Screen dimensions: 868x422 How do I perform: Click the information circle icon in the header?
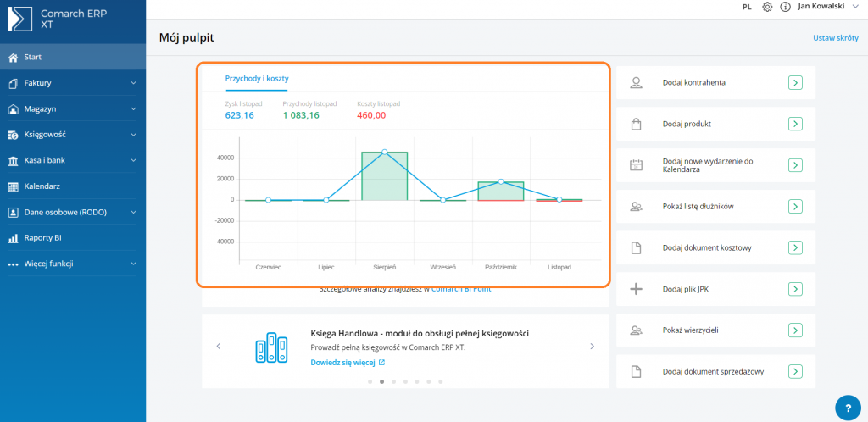coord(784,7)
